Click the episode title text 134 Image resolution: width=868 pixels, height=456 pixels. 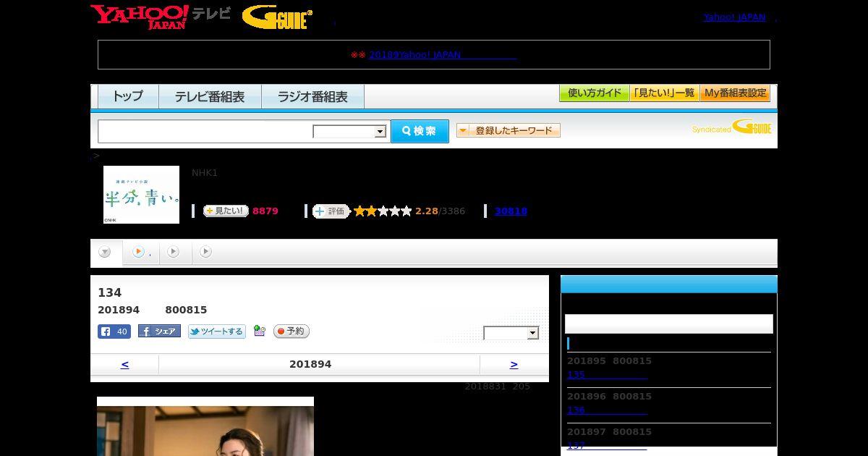tap(109, 292)
